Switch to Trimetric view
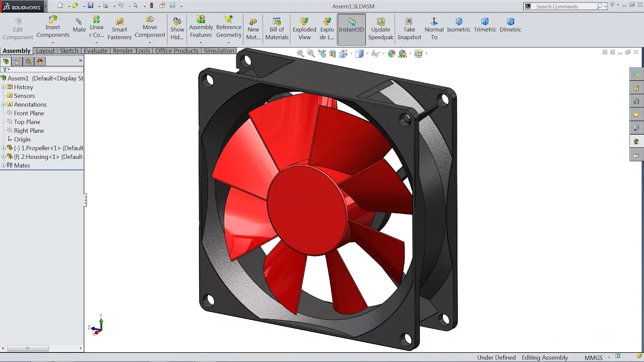 click(485, 25)
